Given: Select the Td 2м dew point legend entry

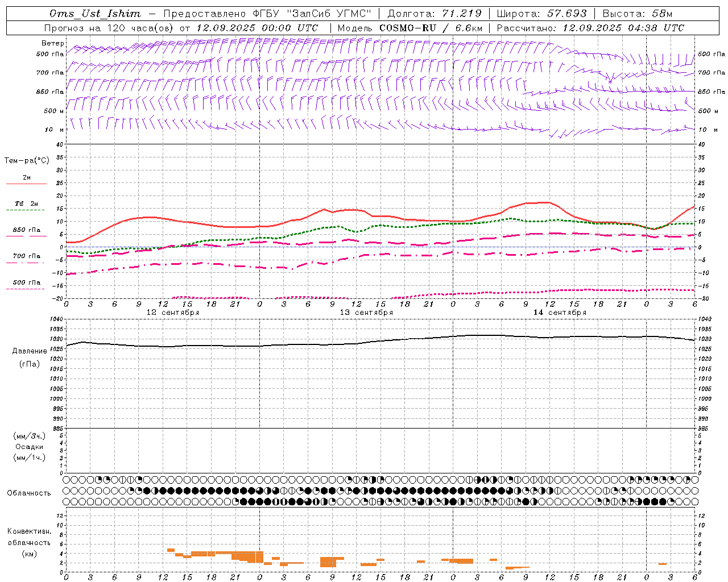Looking at the screenshot, I should (26, 203).
